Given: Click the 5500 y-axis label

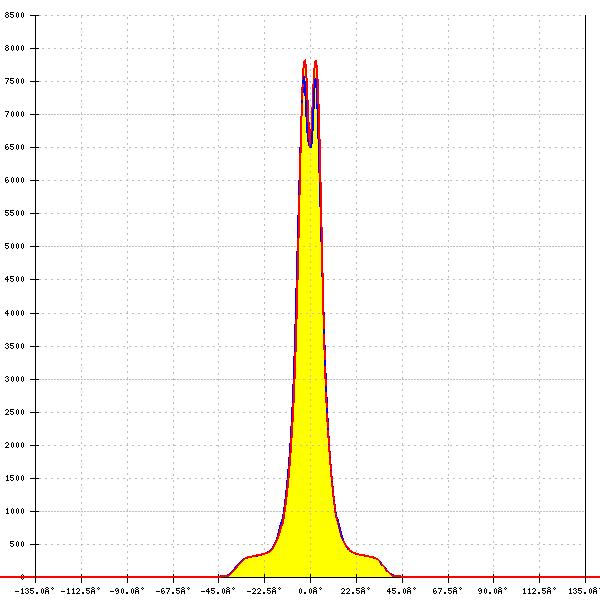Looking at the screenshot, I should (15, 213).
